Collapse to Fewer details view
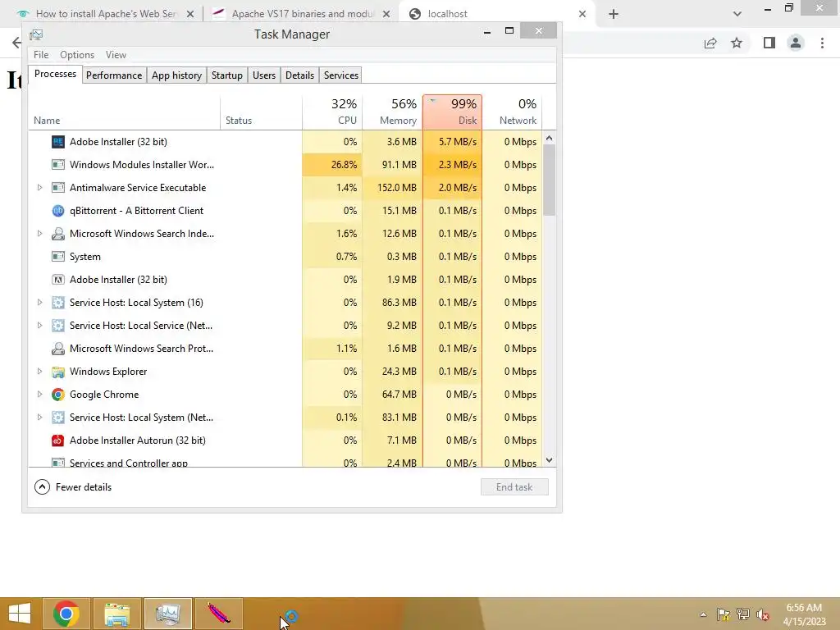The width and height of the screenshot is (840, 630). tap(73, 487)
